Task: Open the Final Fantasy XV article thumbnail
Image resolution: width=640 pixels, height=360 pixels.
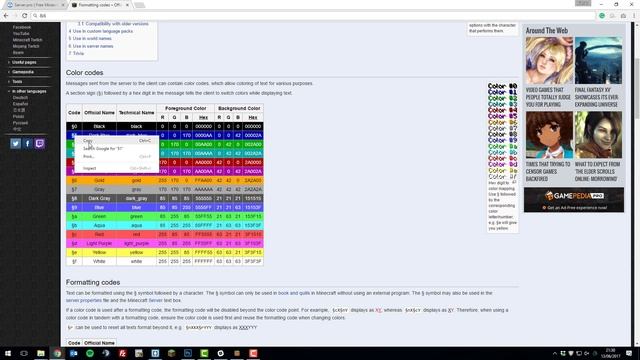Action: 598,60
